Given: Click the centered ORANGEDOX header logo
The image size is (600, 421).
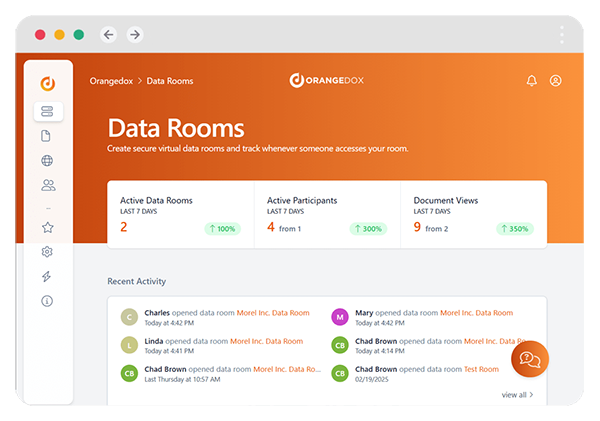Looking at the screenshot, I should click(326, 80).
